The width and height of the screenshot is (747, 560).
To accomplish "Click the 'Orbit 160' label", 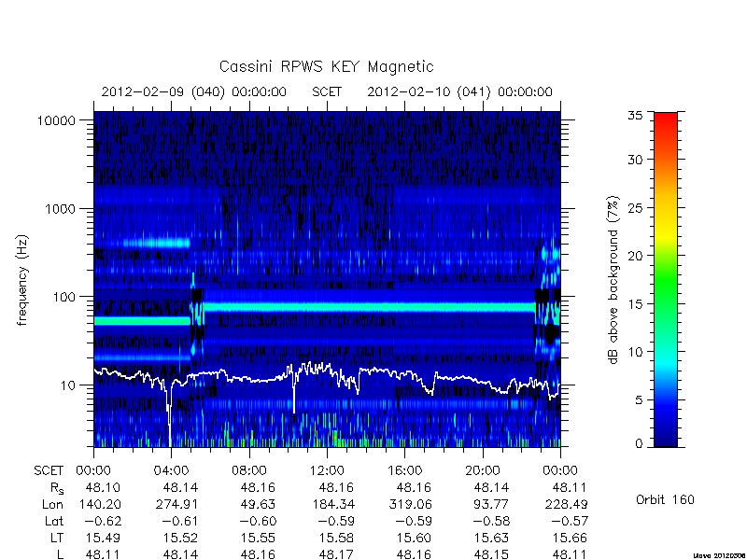I will [x=665, y=499].
